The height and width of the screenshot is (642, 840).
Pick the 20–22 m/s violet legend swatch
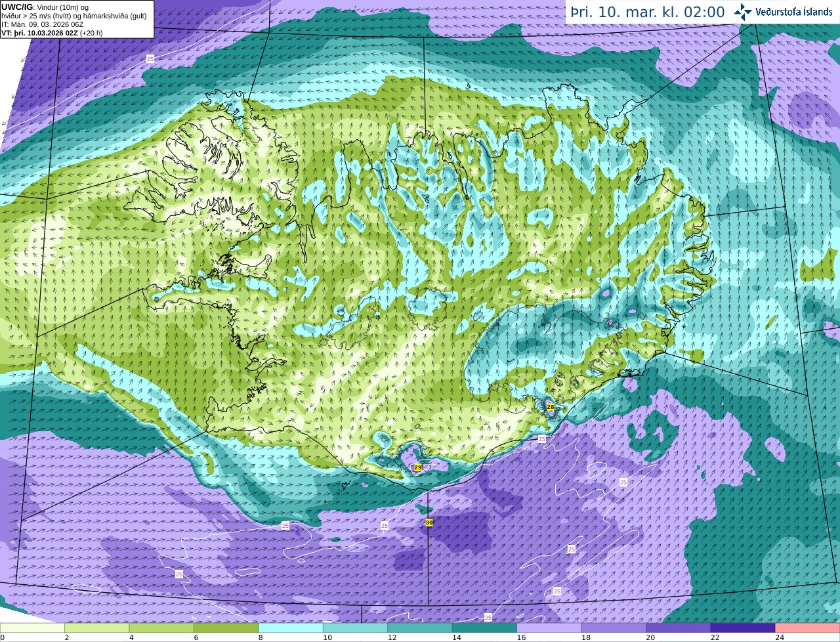[679, 628]
